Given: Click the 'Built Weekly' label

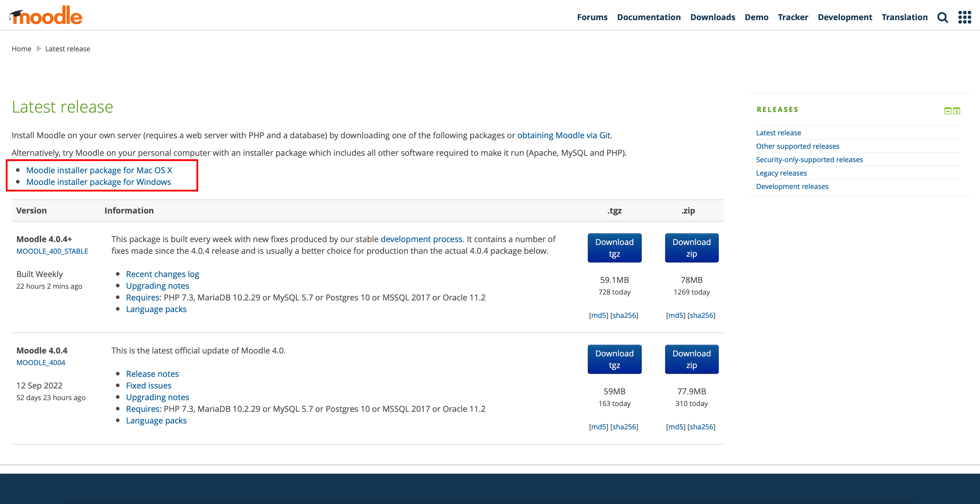Looking at the screenshot, I should pos(40,274).
